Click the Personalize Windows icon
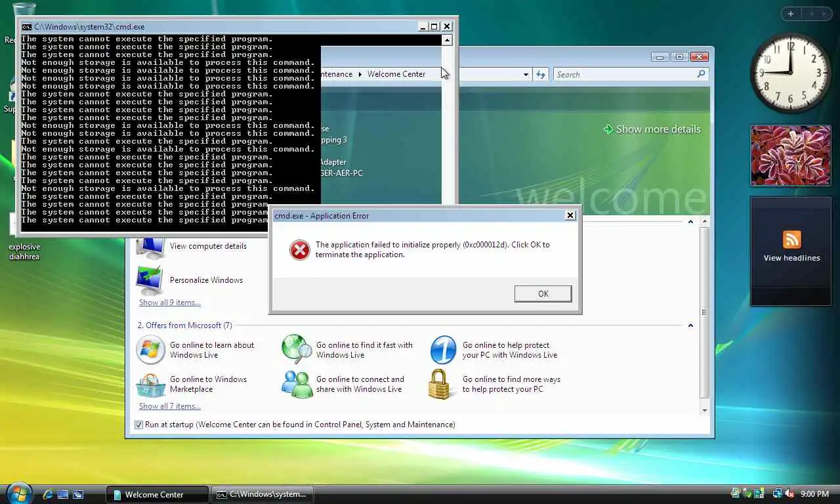Viewport: 840px width, 504px height. [x=150, y=281]
